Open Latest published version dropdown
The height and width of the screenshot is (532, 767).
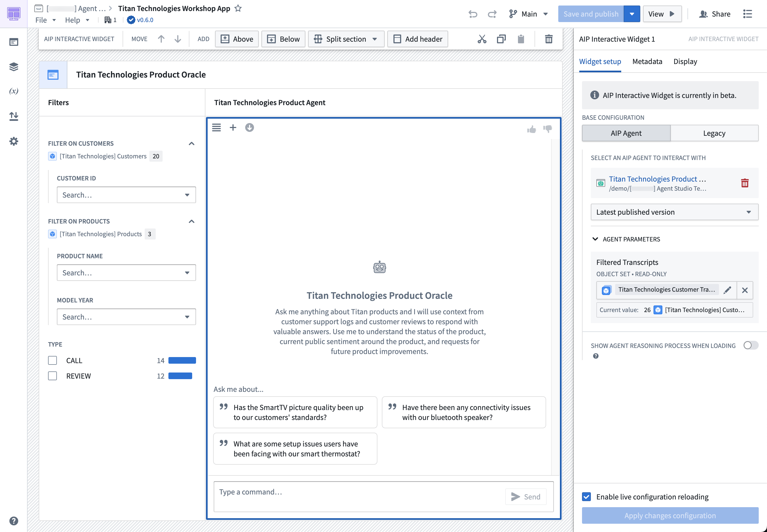pyautogui.click(x=674, y=212)
